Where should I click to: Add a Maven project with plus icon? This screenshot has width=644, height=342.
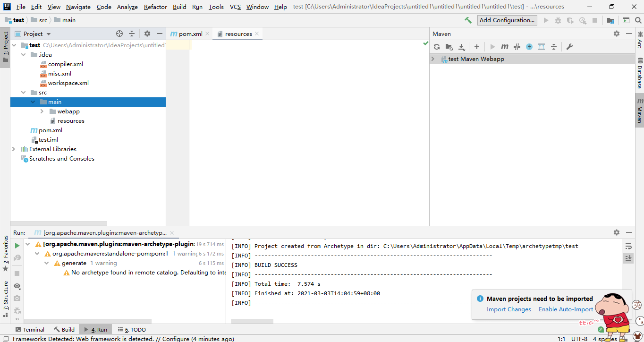[477, 47]
